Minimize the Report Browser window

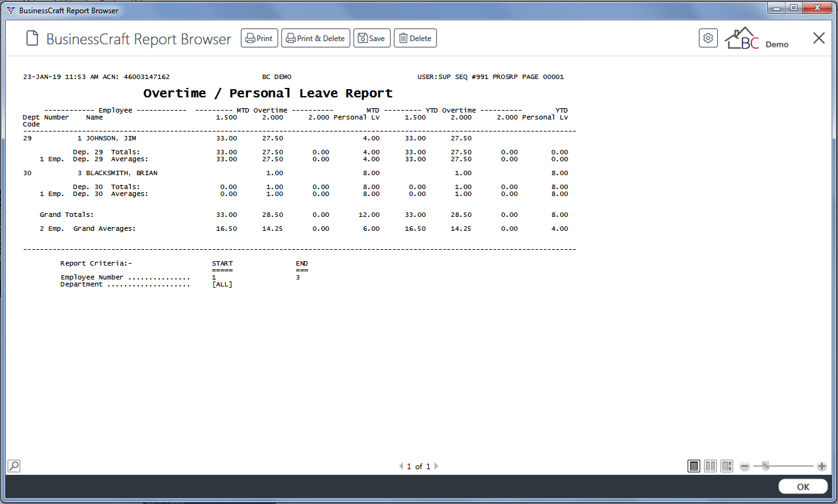777,8
